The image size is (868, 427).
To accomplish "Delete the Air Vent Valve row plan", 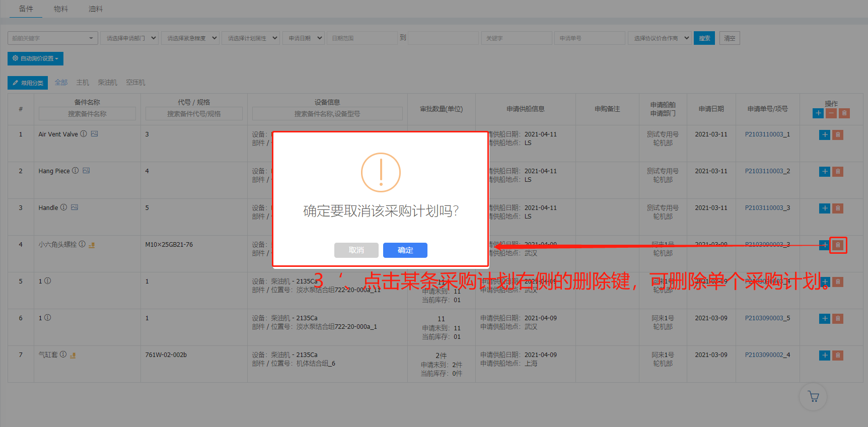I will pyautogui.click(x=838, y=135).
